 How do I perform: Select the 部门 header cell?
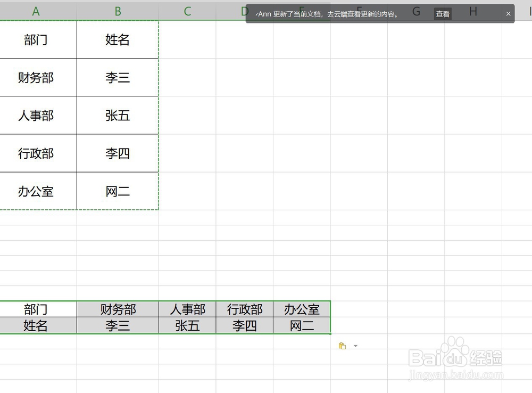[36, 39]
